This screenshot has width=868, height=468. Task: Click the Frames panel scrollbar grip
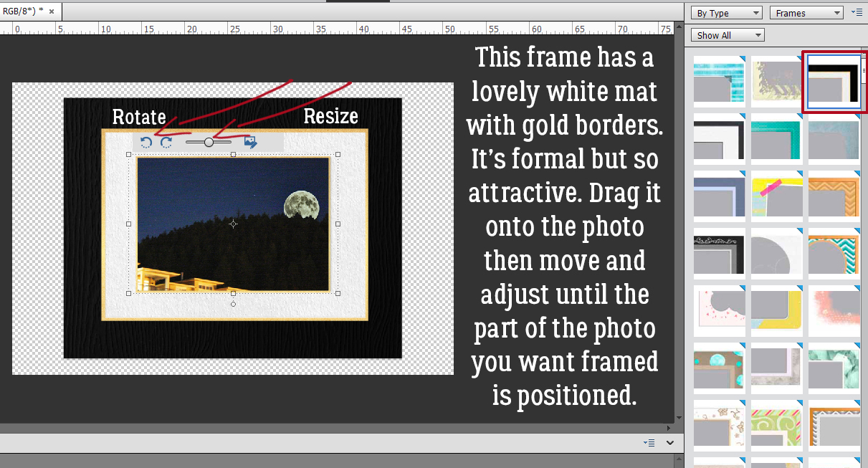tap(864, 70)
